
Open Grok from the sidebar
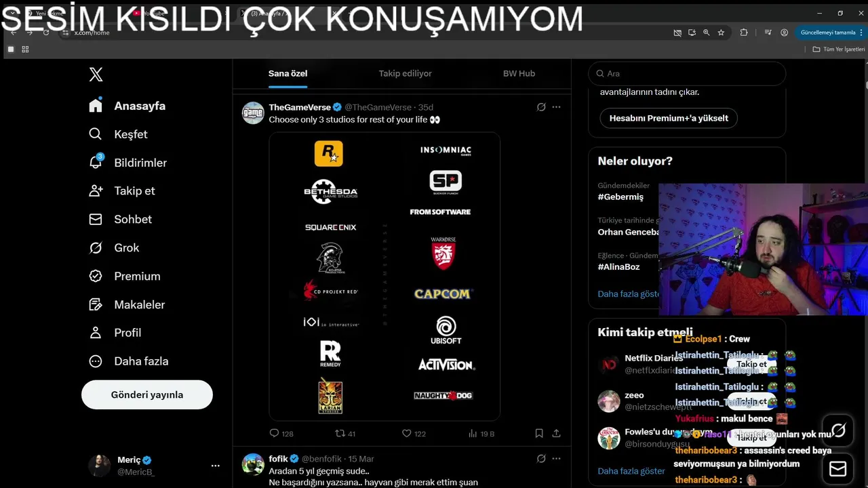tap(114, 247)
